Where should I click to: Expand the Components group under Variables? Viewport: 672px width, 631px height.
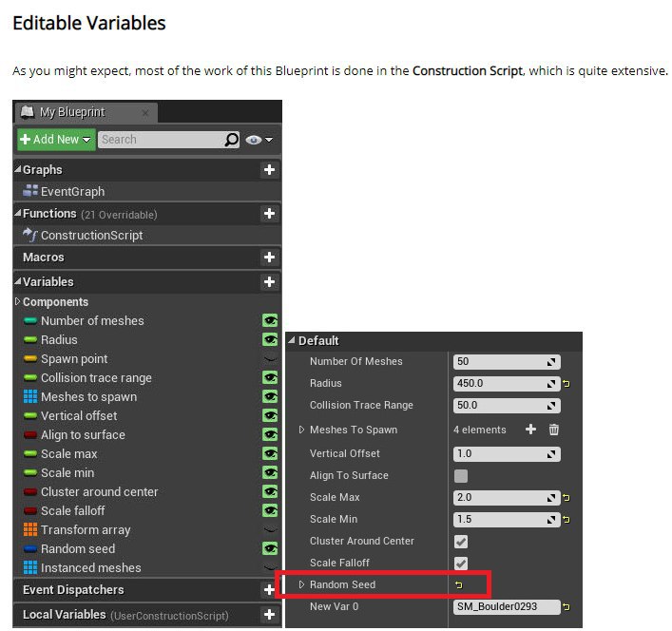click(18, 302)
